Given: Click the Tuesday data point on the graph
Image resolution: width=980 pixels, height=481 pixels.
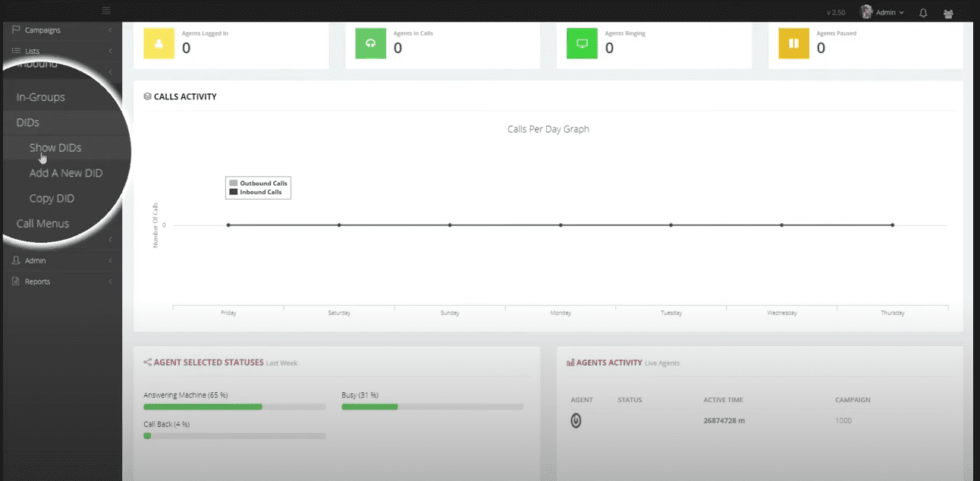Looking at the screenshot, I should tap(671, 225).
